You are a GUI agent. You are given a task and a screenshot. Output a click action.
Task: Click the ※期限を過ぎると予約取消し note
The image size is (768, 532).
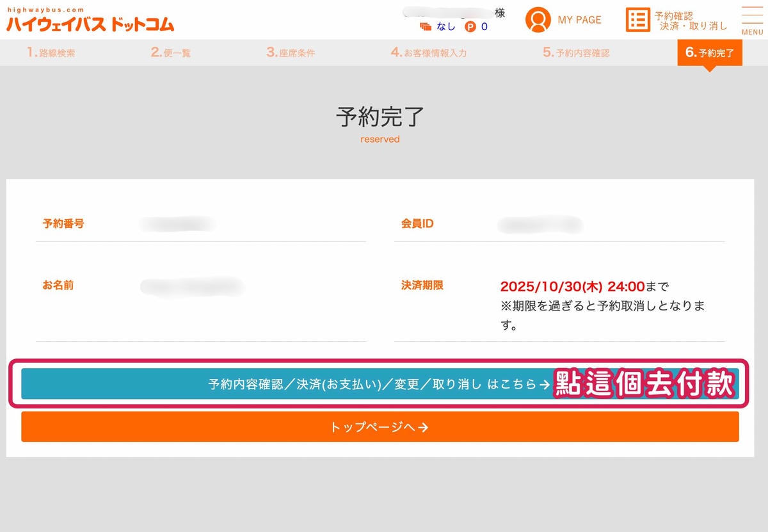(602, 316)
